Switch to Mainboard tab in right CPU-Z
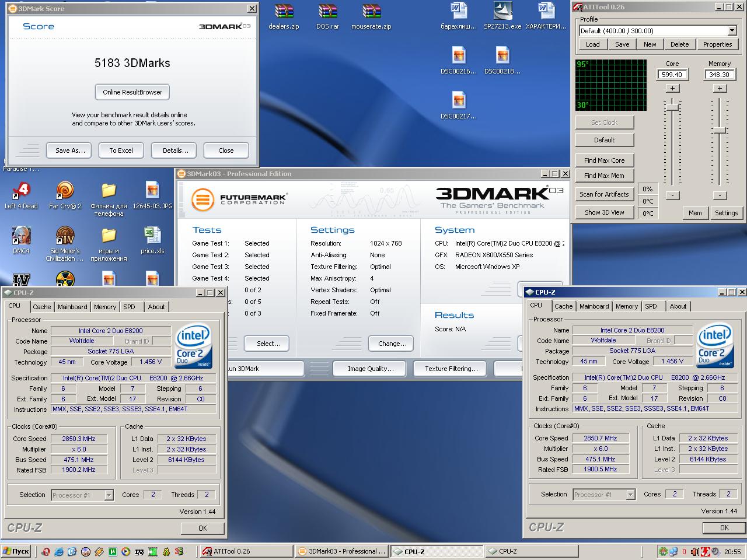The image size is (747, 560). [x=594, y=306]
